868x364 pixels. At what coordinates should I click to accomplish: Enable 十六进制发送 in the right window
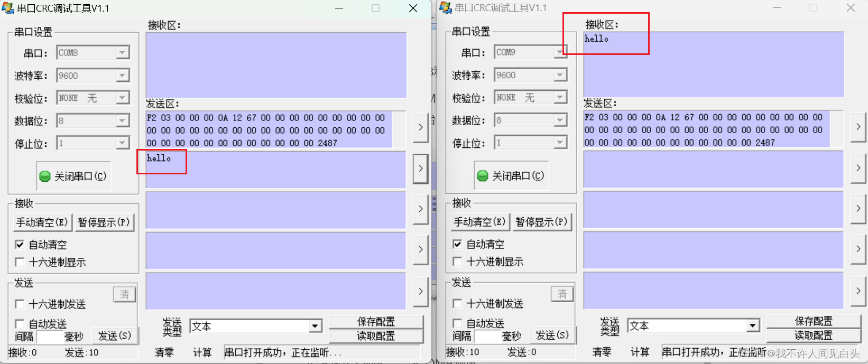[x=457, y=304]
